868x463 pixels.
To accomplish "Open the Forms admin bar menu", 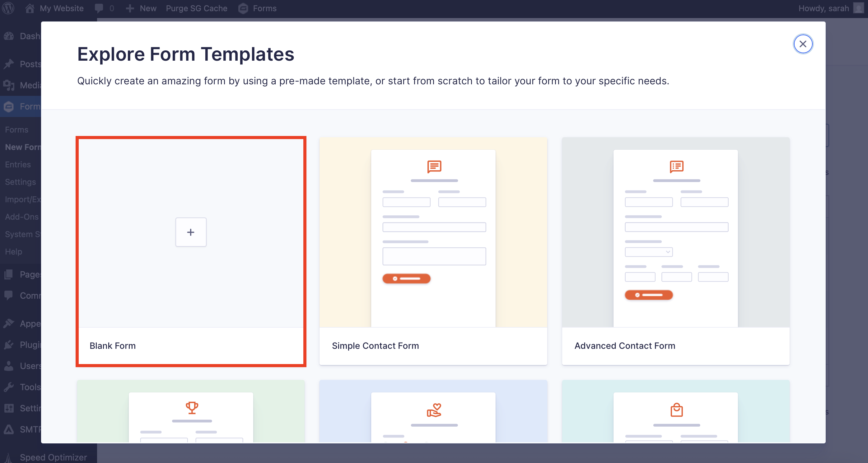I will tap(257, 8).
